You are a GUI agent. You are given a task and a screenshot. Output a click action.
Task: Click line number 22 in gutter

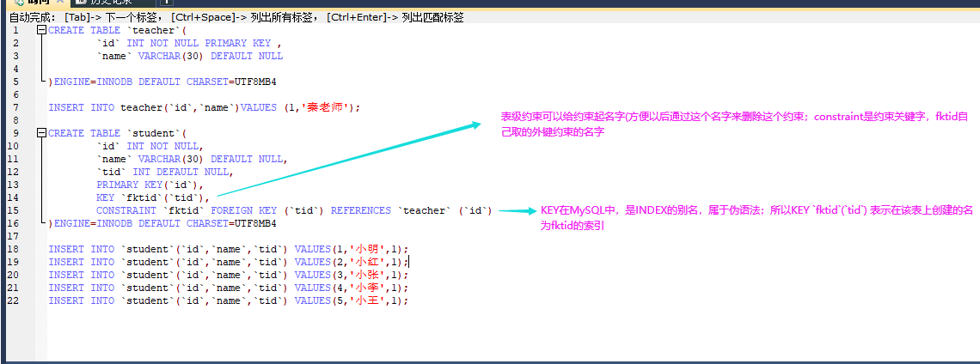pyautogui.click(x=13, y=301)
